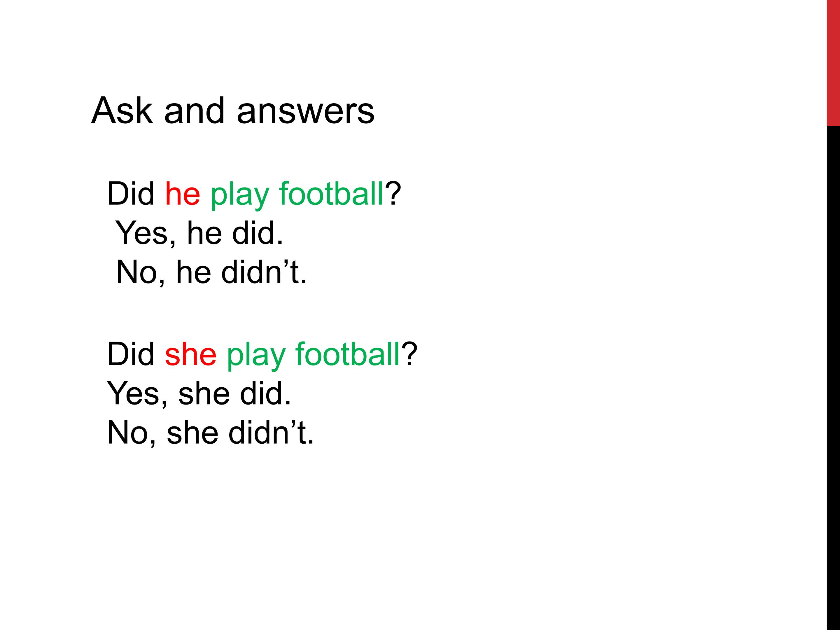This screenshot has height=630, width=840.
Task: Click the word 'Did' before red 'he'
Action: point(131,194)
